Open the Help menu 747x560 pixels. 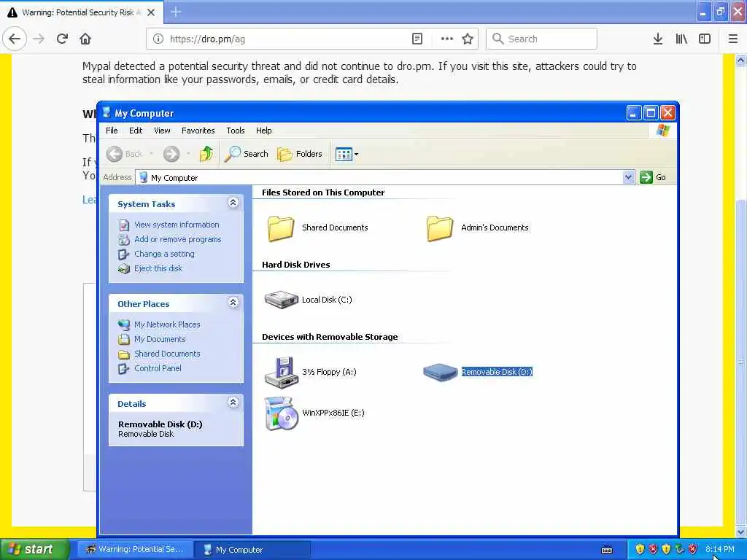[x=263, y=131]
